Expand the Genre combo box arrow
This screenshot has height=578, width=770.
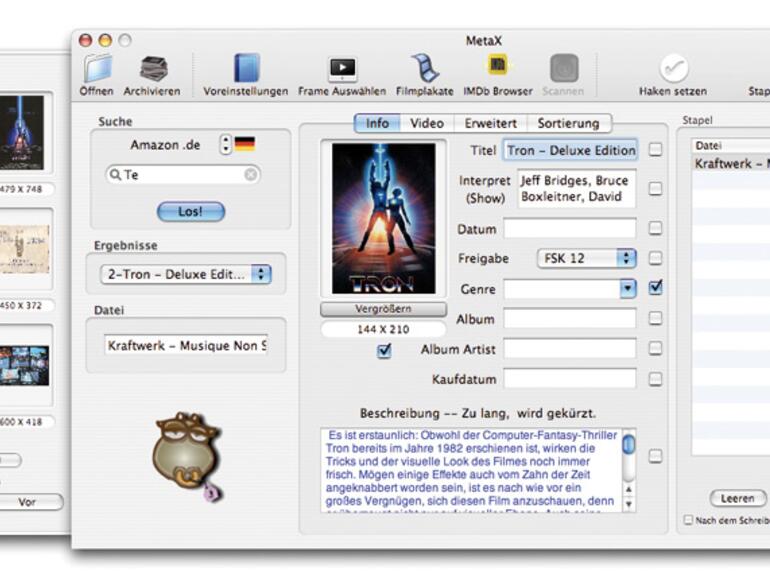[628, 289]
